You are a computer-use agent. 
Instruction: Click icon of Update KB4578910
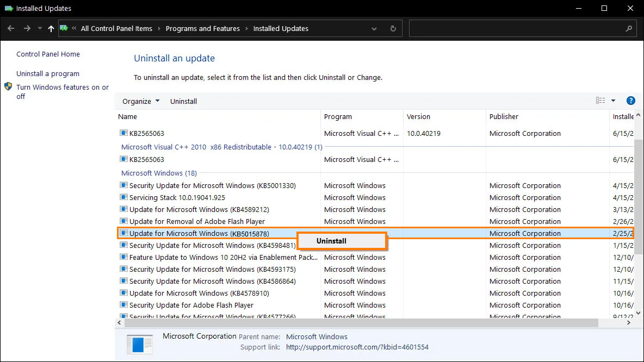pos(123,292)
